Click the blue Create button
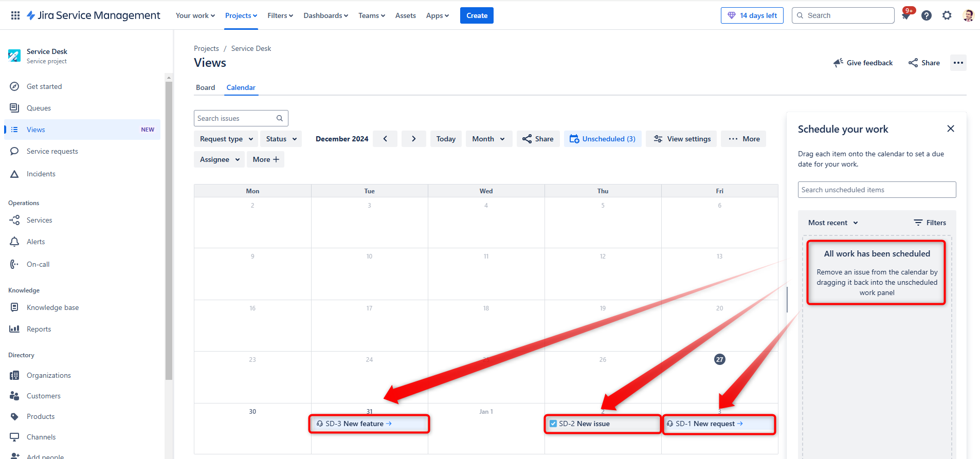Viewport: 980px width, 459px height. click(x=477, y=15)
